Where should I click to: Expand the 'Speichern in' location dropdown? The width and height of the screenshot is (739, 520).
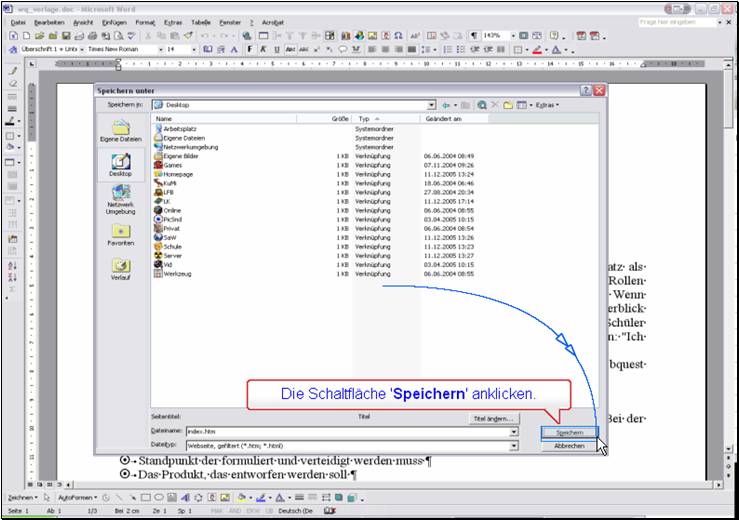pyautogui.click(x=431, y=105)
